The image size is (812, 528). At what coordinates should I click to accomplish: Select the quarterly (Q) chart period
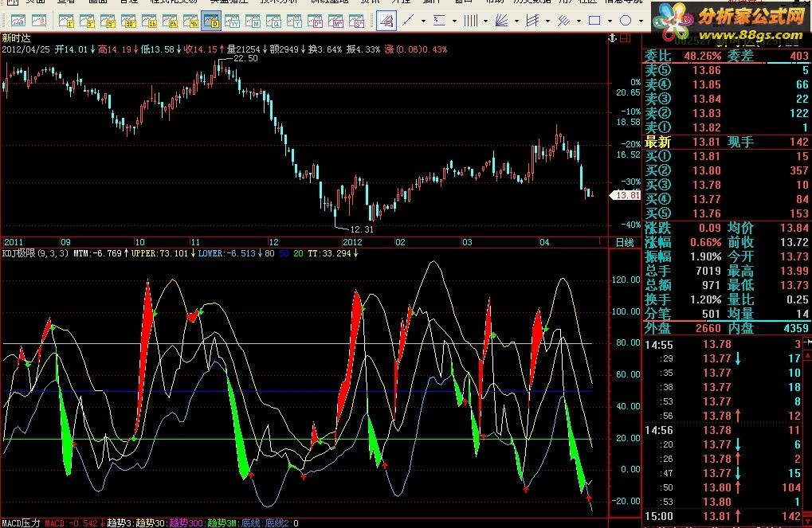pyautogui.click(x=273, y=21)
